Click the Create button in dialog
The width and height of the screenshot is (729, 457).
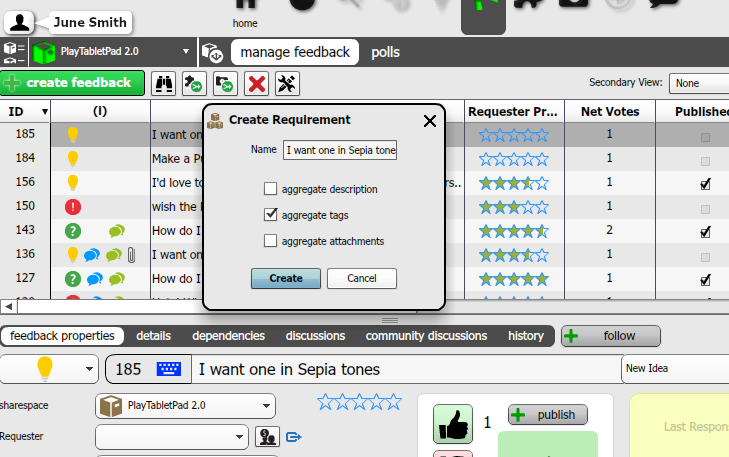click(x=285, y=278)
